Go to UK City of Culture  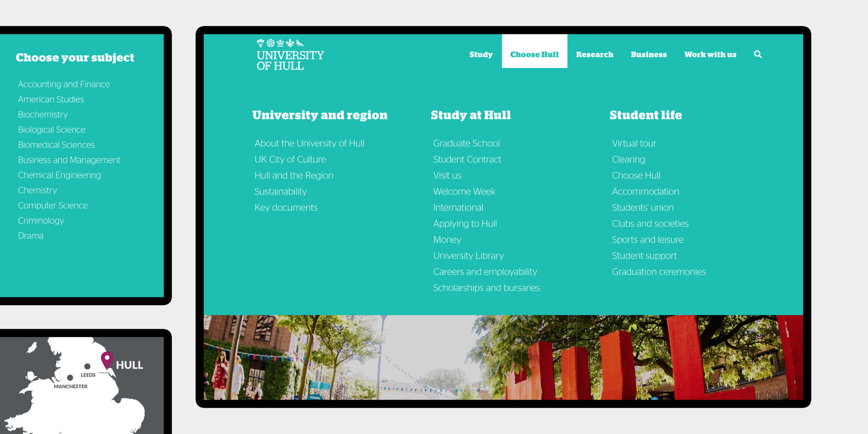[x=290, y=159]
